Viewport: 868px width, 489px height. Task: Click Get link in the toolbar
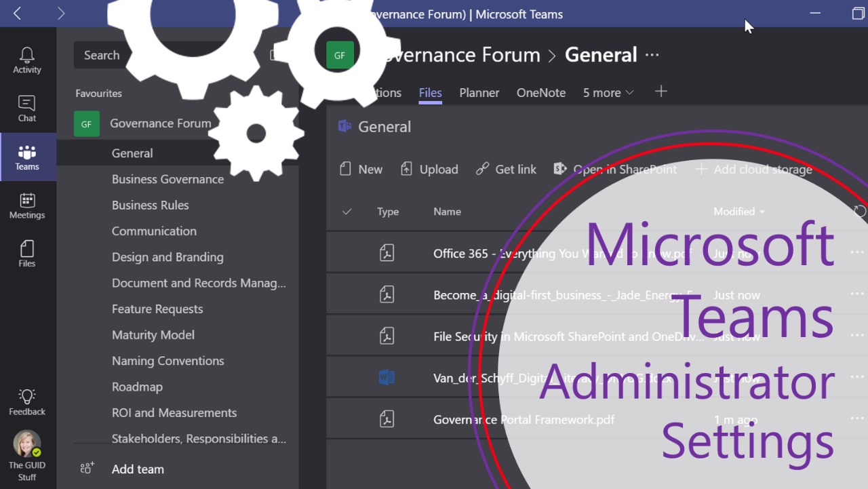pos(506,170)
